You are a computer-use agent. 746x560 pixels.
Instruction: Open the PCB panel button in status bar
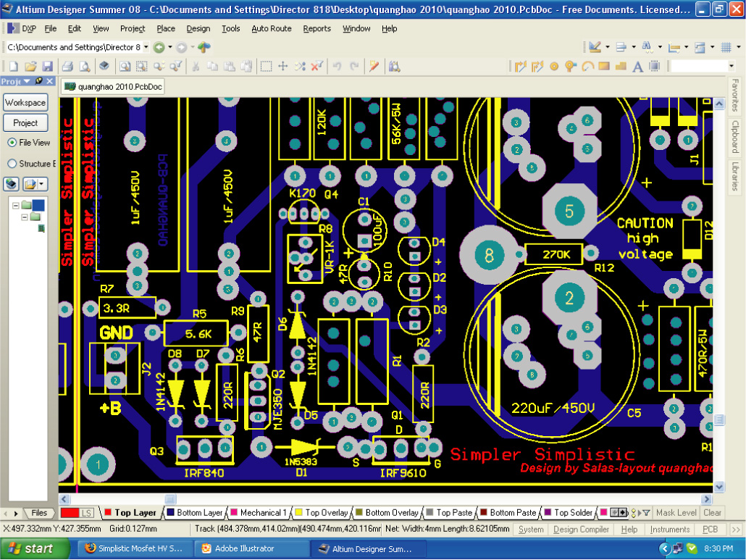(x=710, y=529)
